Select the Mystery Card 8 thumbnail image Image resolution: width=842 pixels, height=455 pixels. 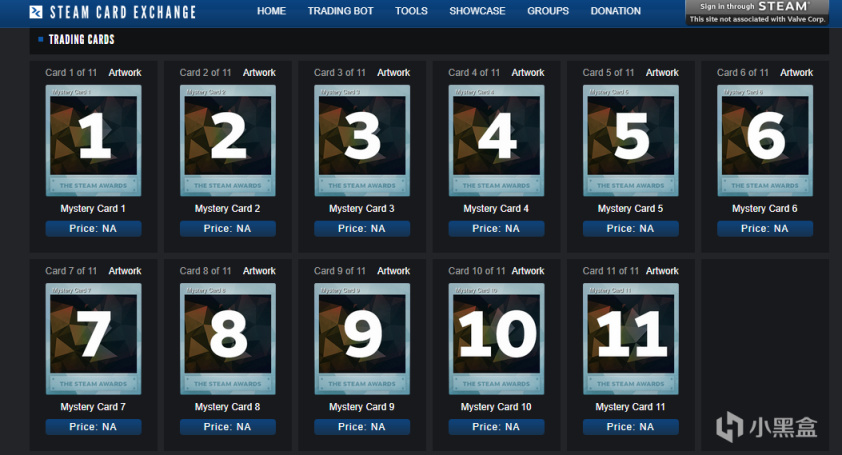[228, 338]
